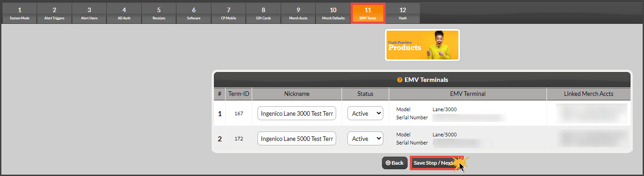The height and width of the screenshot is (176, 644).
Task: Click the EMV Terminals help question icon
Action: click(400, 80)
